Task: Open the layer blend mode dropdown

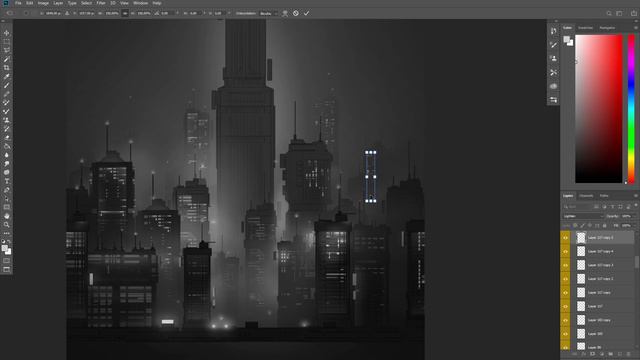Action: tap(583, 216)
